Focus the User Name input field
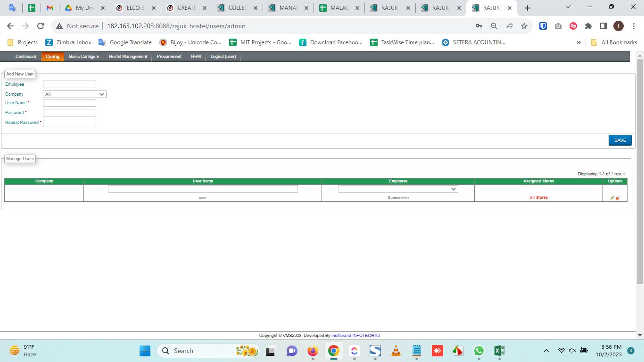Screen dimensions: 644x362 pos(69,103)
